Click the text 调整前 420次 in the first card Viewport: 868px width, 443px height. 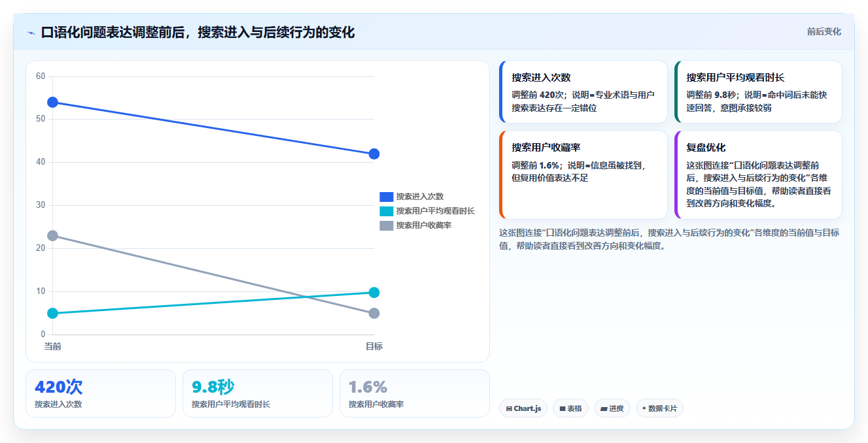(539, 95)
